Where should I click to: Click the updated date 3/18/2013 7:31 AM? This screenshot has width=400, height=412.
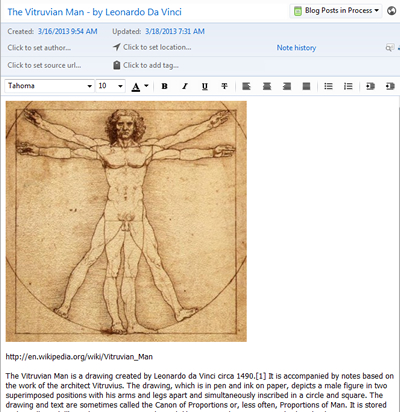point(175,31)
